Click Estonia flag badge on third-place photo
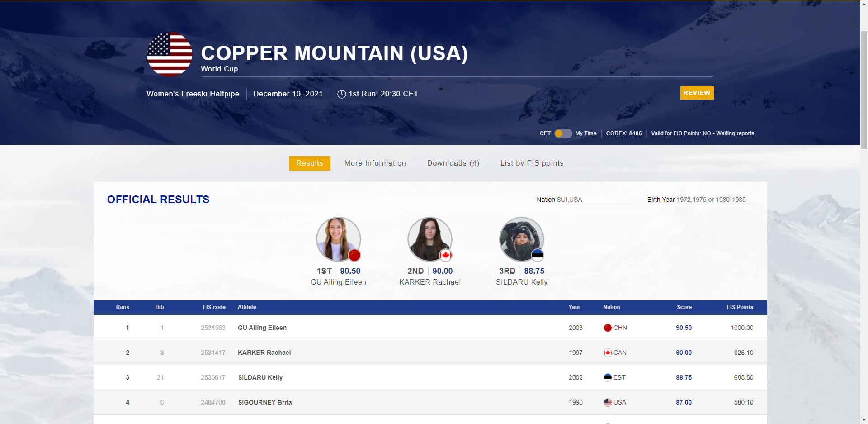Image resolution: width=868 pixels, height=424 pixels. click(x=537, y=255)
